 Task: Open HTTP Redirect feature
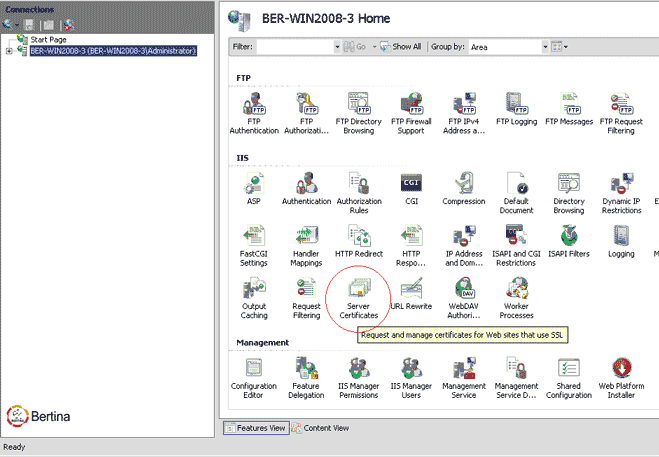tap(358, 241)
